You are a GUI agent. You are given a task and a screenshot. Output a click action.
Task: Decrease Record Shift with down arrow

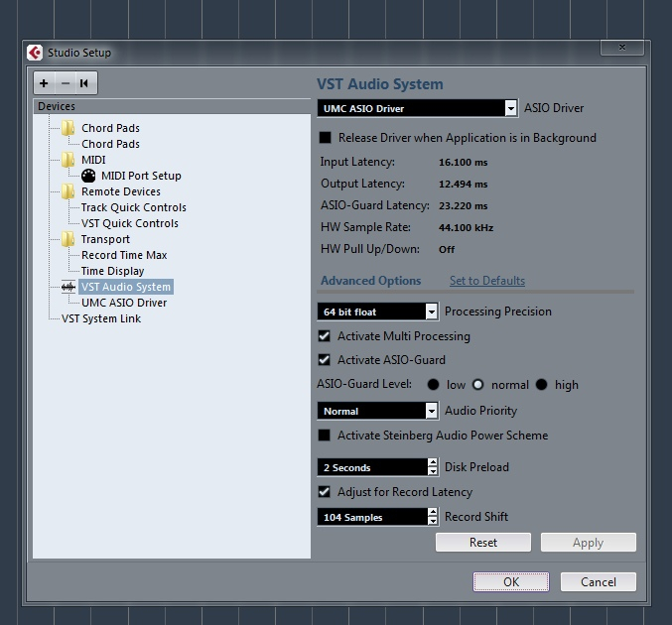click(433, 521)
